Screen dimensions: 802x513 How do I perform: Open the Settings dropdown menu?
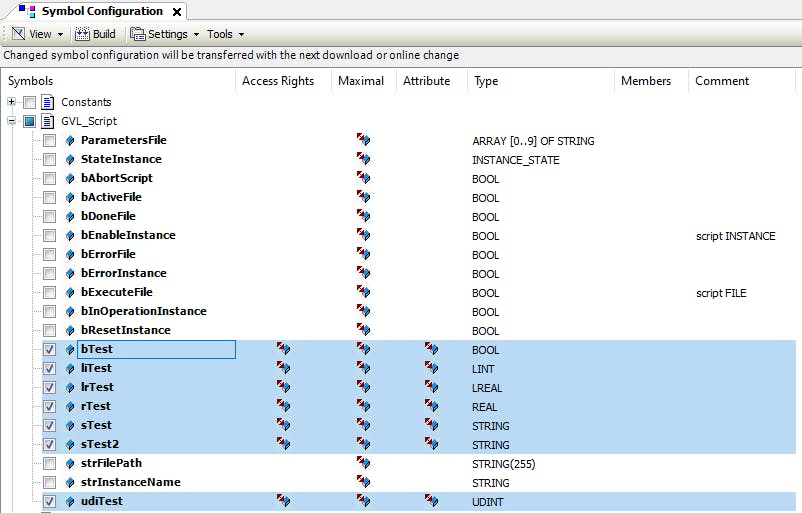coord(168,34)
